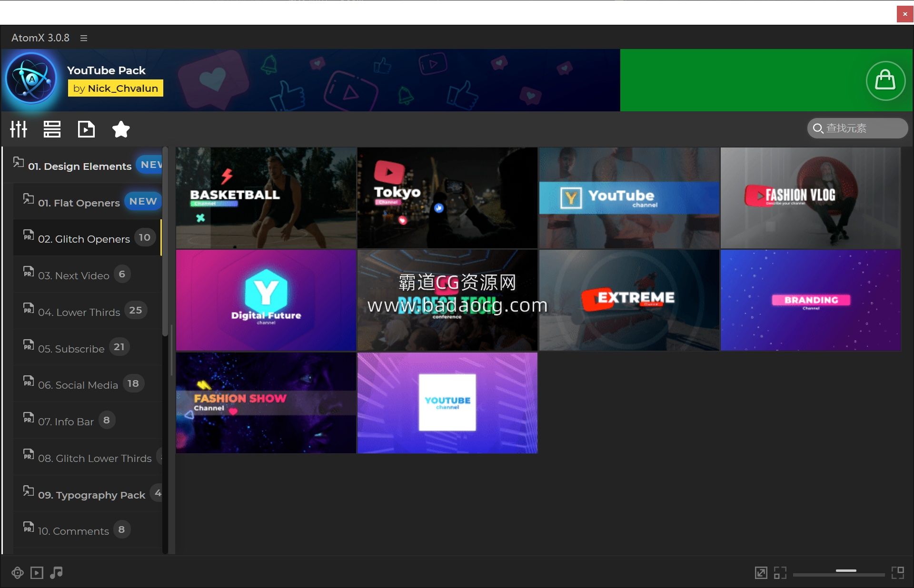The height and width of the screenshot is (588, 914).
Task: Click the count badge 18 on Social Media
Action: [133, 383]
